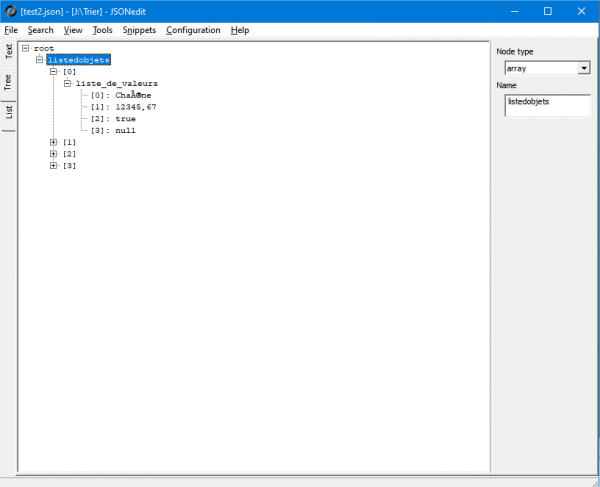Viewport: 600px width, 487px height.
Task: Select the [1]: 12345,67 value node
Action: pos(123,107)
